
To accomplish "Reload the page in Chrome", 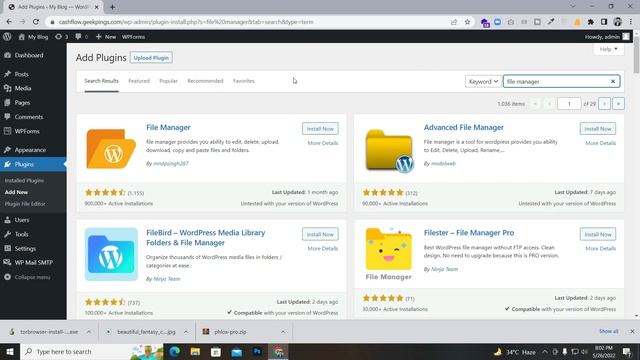I will point(36,22).
